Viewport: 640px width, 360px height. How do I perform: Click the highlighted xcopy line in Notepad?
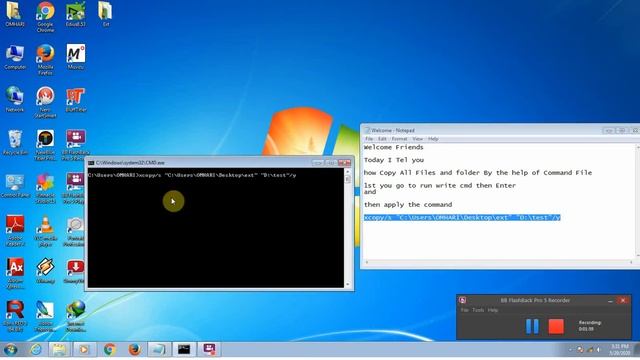click(x=462, y=218)
